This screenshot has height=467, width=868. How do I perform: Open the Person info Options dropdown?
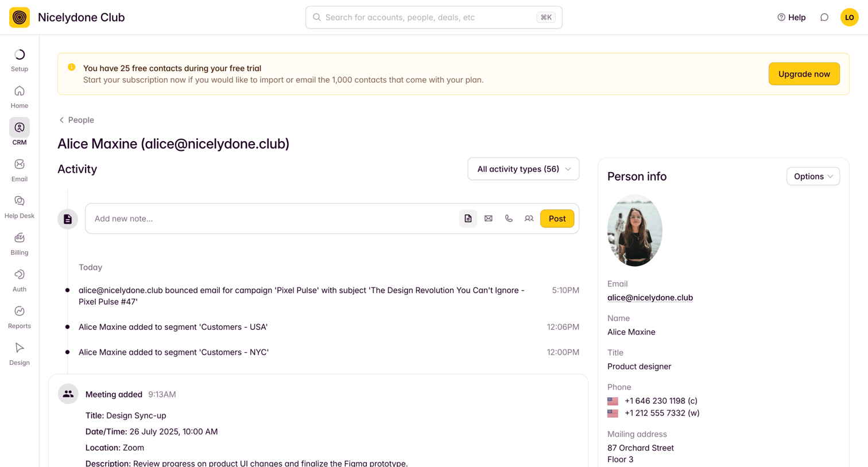coord(813,177)
